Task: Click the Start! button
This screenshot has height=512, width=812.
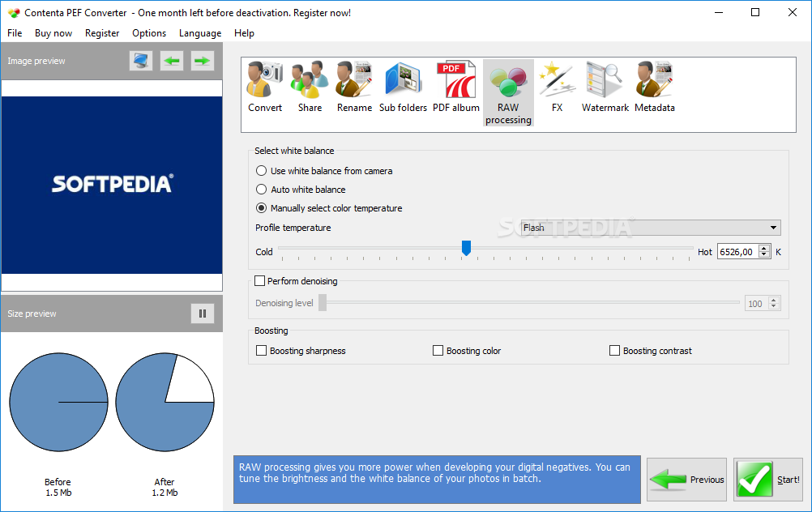Action: pyautogui.click(x=768, y=480)
